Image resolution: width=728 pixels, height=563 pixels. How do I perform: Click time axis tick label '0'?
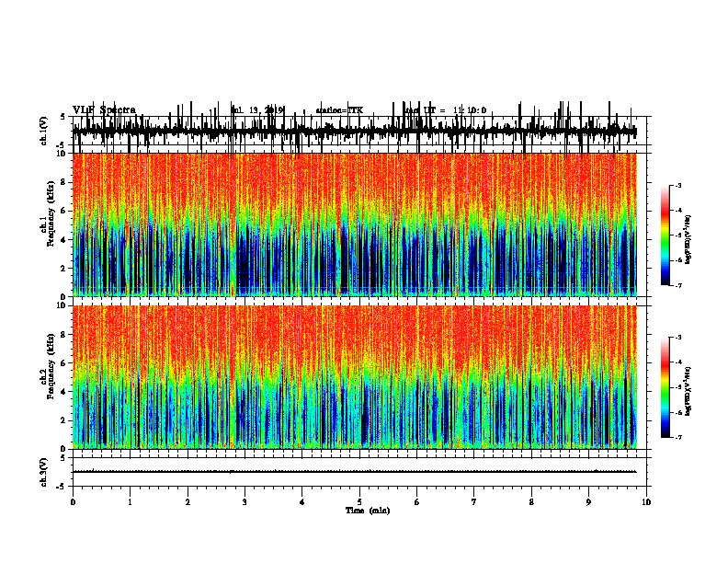click(x=73, y=502)
